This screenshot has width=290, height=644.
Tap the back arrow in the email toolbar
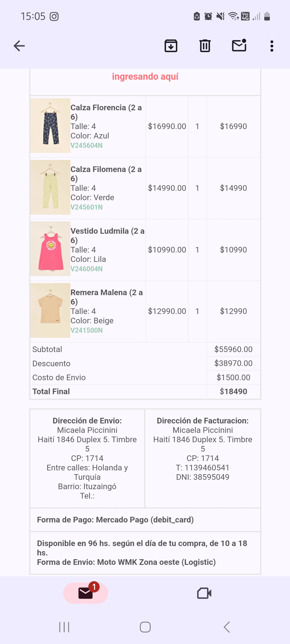pos(19,46)
